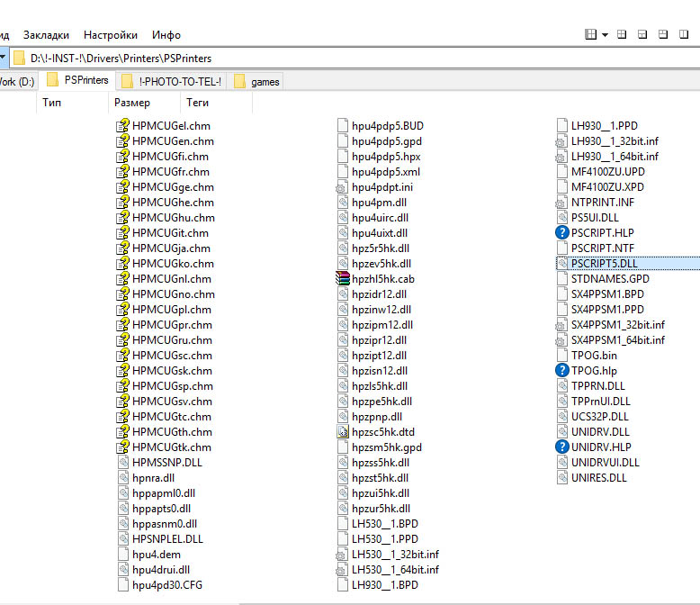Select the file LH530__1.PPD
Viewport: 700px width, 605px height.
click(x=385, y=539)
